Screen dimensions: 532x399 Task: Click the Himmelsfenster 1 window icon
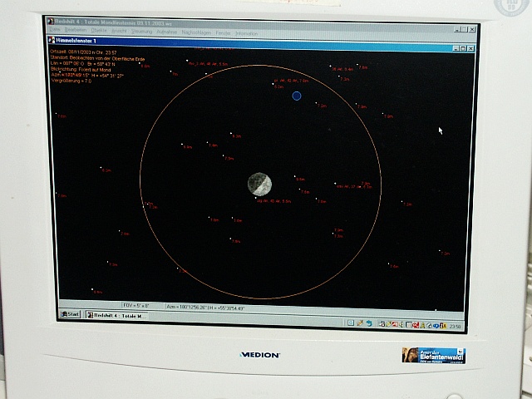[x=52, y=40]
